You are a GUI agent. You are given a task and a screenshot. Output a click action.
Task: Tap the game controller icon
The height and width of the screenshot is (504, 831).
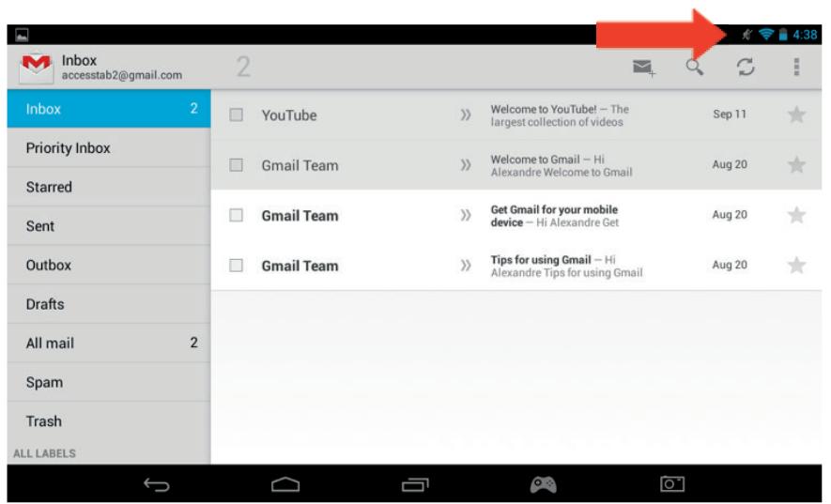[x=544, y=484]
